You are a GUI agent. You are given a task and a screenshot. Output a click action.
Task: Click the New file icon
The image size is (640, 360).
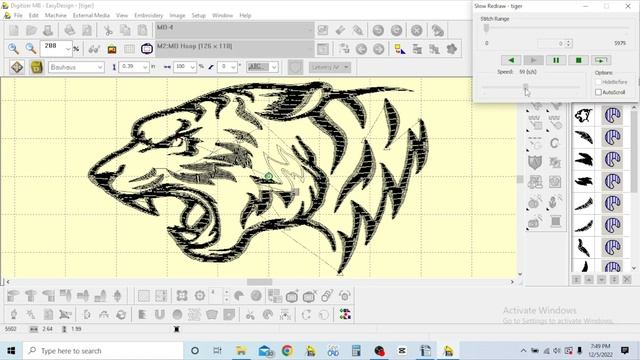click(14, 30)
